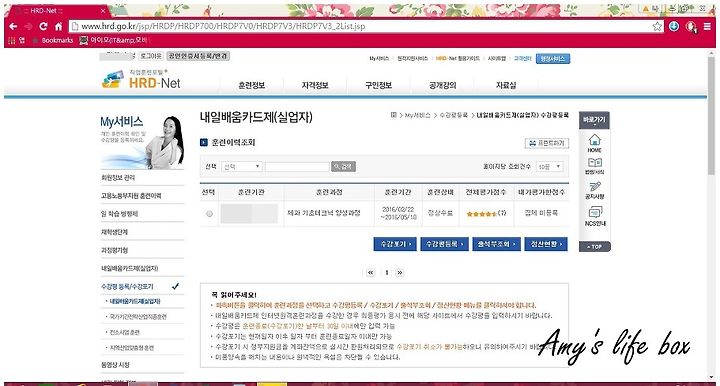Click the 공인인증서등록/변경 button
The width and height of the screenshot is (720, 386).
198,56
